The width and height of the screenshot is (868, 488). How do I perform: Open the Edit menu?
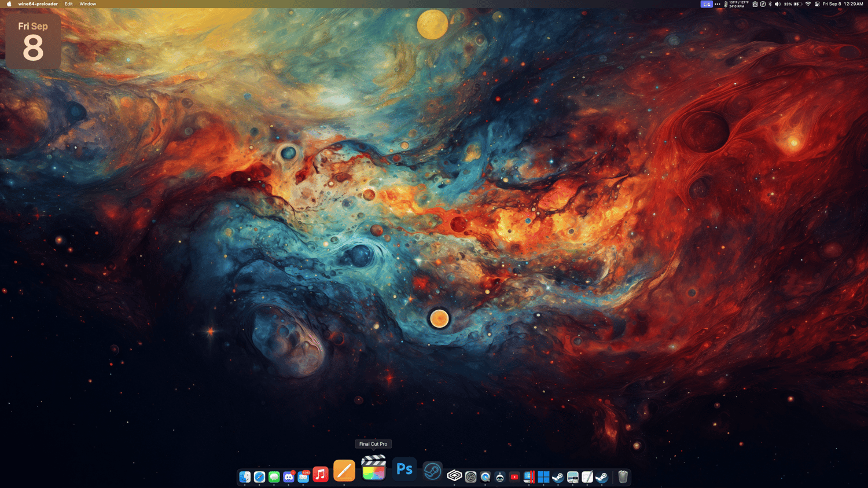pyautogui.click(x=69, y=4)
